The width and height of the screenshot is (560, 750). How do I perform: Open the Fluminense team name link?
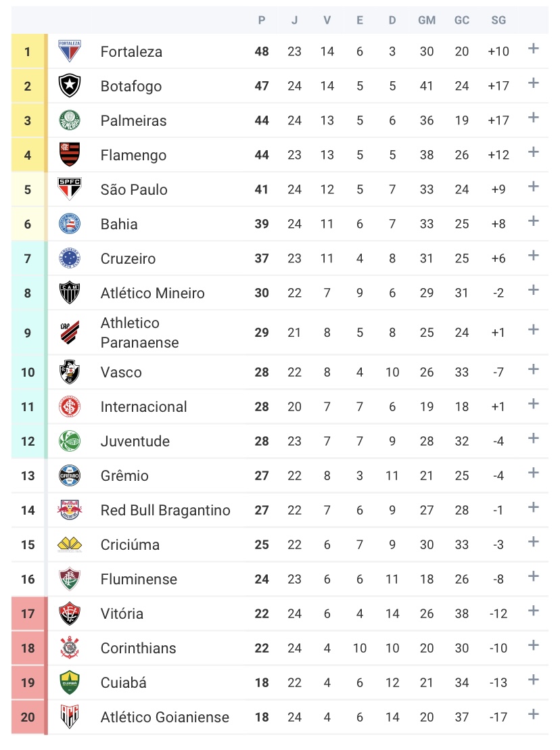pos(139,579)
